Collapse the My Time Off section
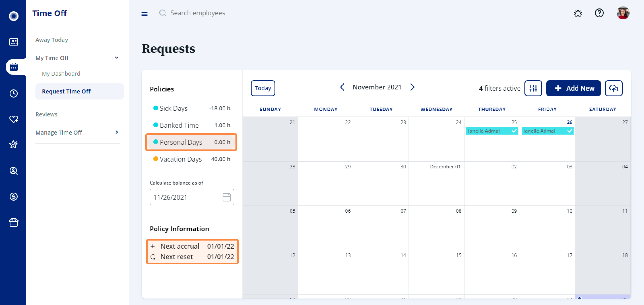The height and width of the screenshot is (305, 644). tap(117, 58)
